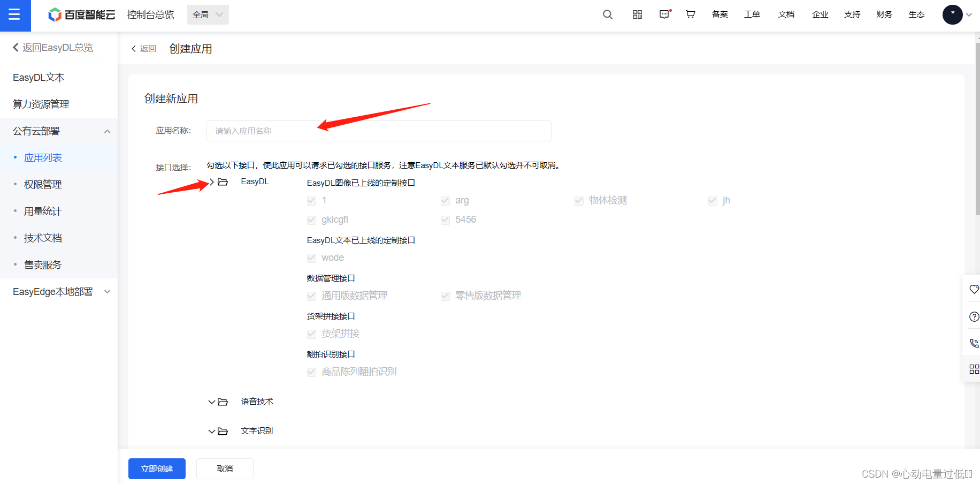Go back via 返回 link
980x484 pixels.
pos(143,49)
